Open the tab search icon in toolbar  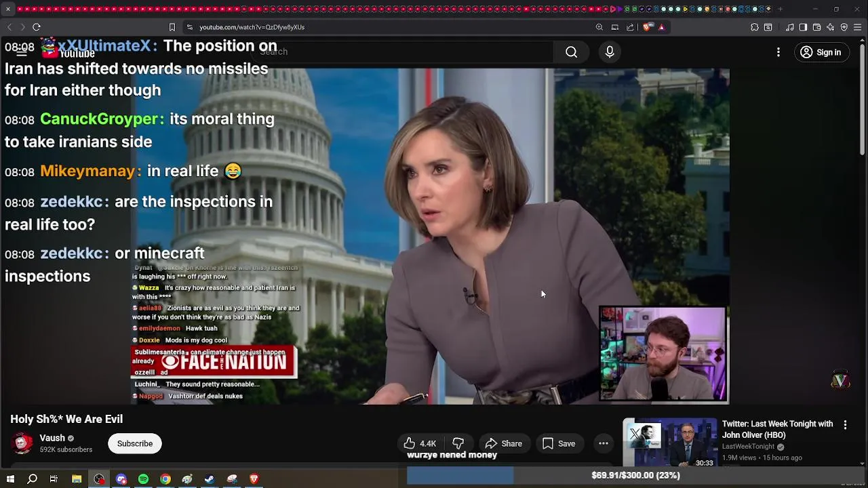(x=768, y=27)
